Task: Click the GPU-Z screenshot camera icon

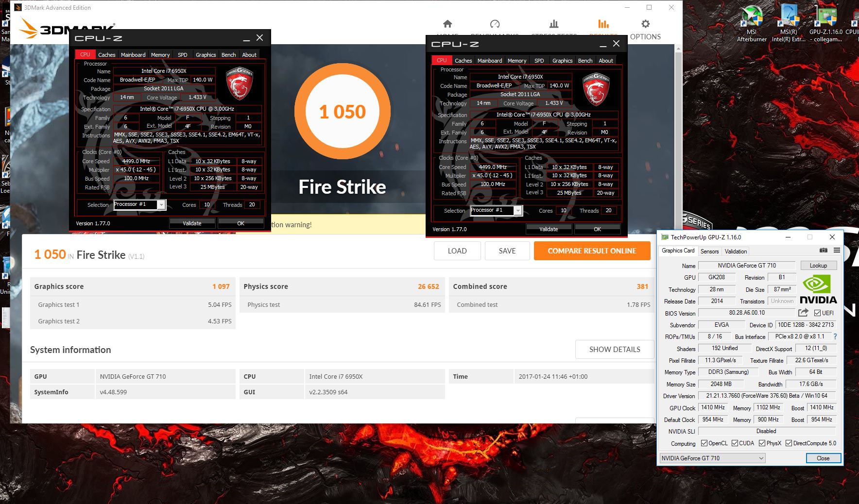Action: pyautogui.click(x=824, y=251)
